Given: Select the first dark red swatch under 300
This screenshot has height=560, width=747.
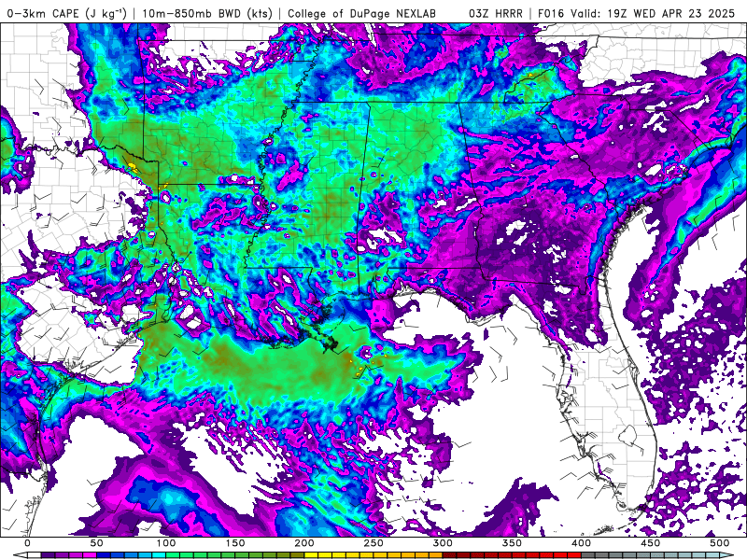Looking at the screenshot, I should click(x=449, y=554).
